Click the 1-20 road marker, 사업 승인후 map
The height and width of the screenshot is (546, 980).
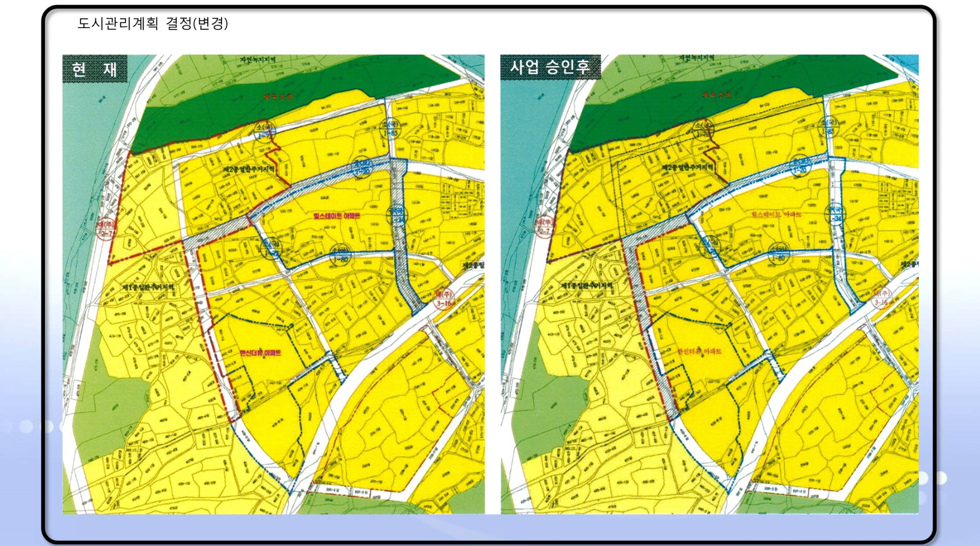800,166
